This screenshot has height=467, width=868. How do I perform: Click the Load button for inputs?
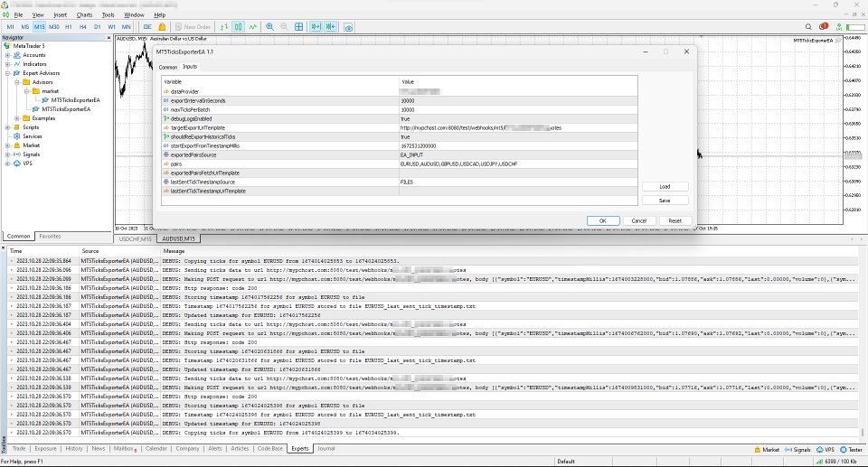coord(665,186)
